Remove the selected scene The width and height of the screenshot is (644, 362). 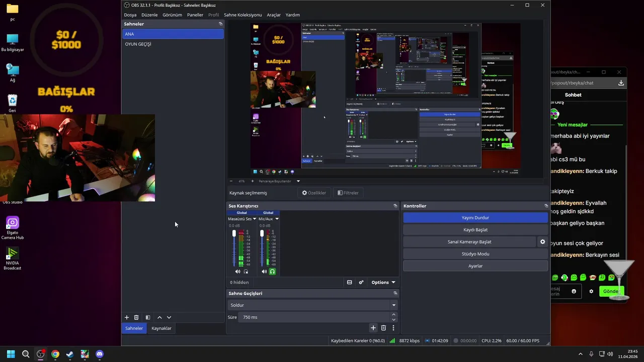[x=136, y=317]
